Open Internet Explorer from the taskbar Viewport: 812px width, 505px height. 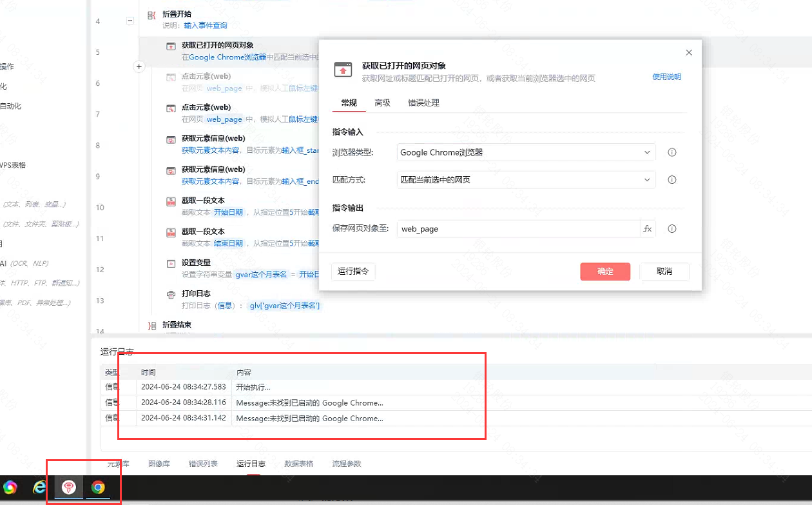40,488
